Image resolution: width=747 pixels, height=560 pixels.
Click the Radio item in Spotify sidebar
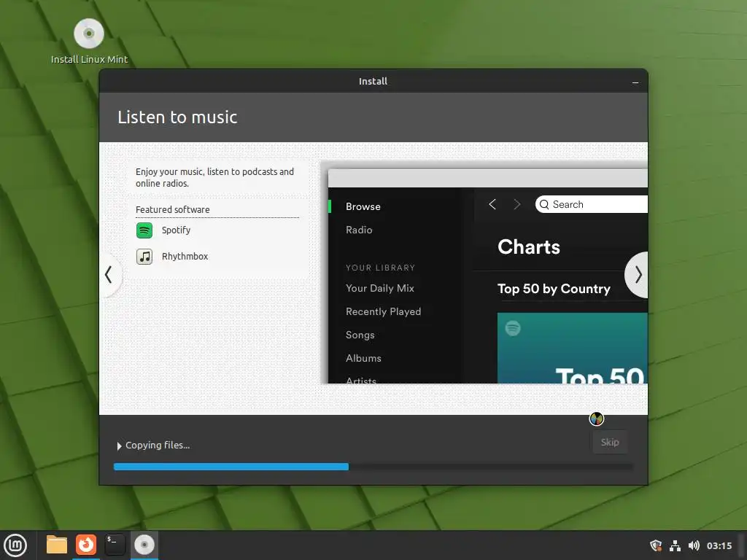(x=359, y=230)
